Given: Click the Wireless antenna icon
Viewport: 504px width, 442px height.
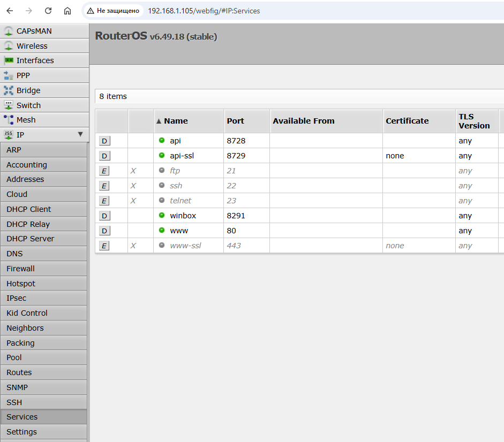Looking at the screenshot, I should click(x=9, y=46).
